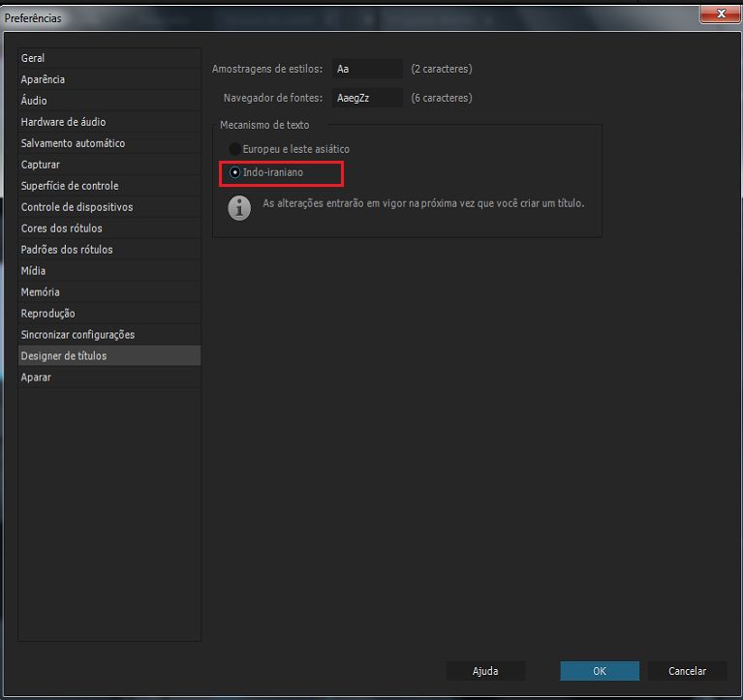Select the Capturar category
Viewport: 743px width, 700px height.
pyautogui.click(x=109, y=165)
